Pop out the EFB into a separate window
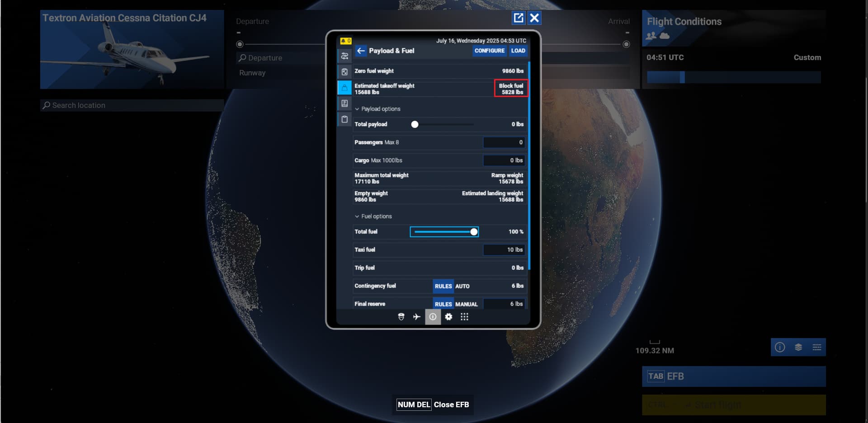 pos(519,18)
